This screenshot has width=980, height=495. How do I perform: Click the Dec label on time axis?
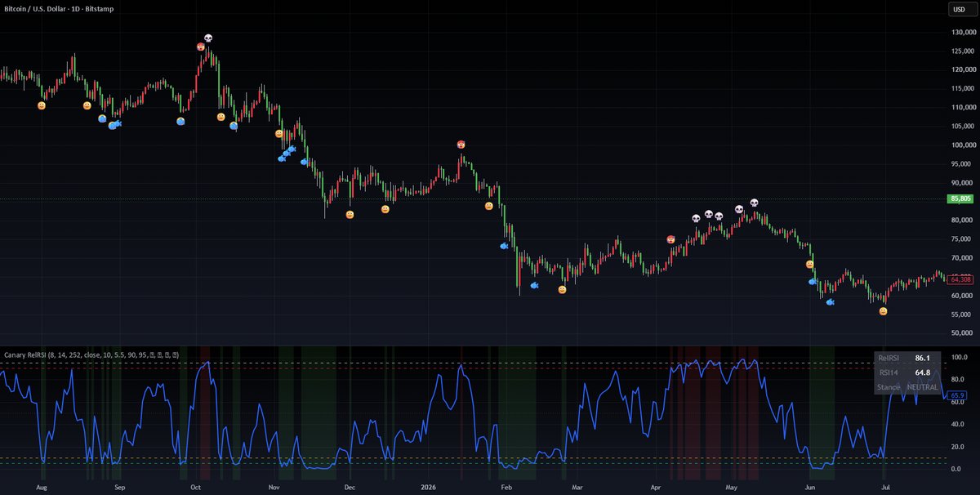click(350, 488)
